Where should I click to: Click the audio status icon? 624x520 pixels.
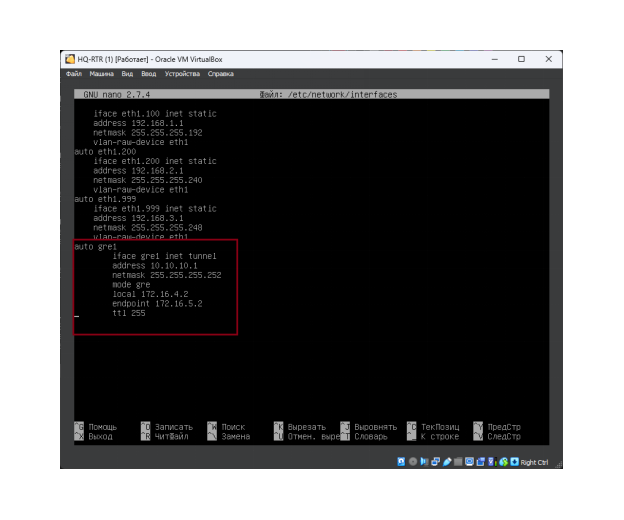pos(424,462)
